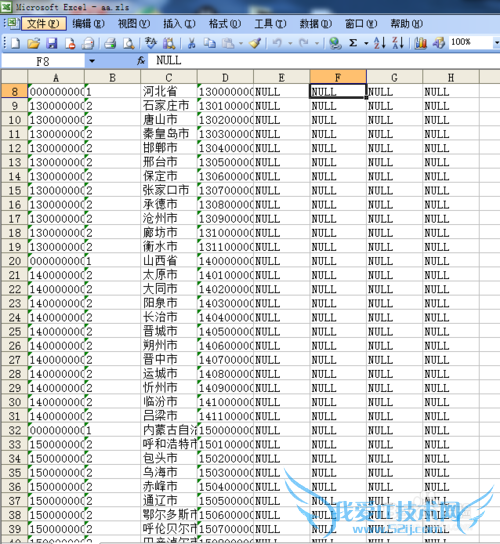The image size is (500, 544).
Task: Open the 插入(I) menu
Action: [x=179, y=24]
